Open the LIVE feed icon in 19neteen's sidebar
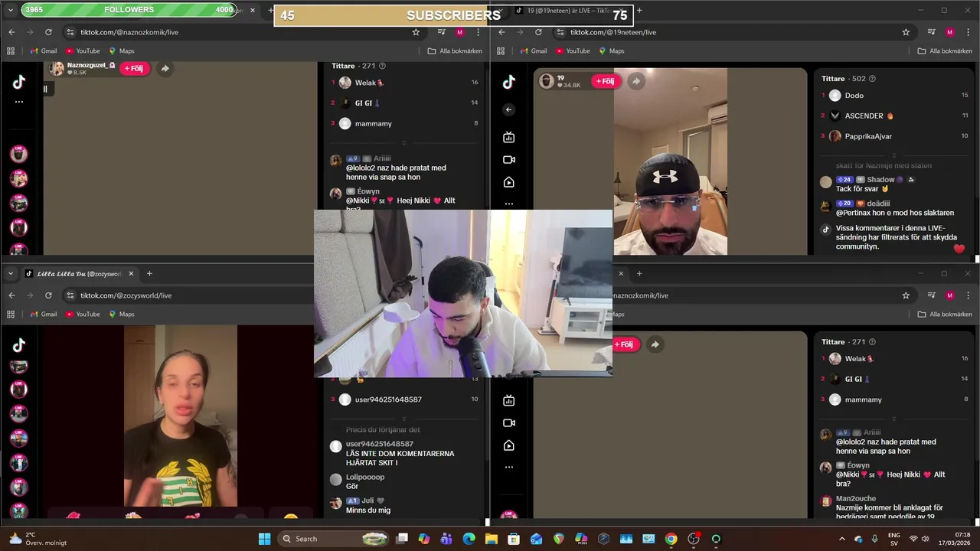The height and width of the screenshot is (551, 980). pos(509,137)
